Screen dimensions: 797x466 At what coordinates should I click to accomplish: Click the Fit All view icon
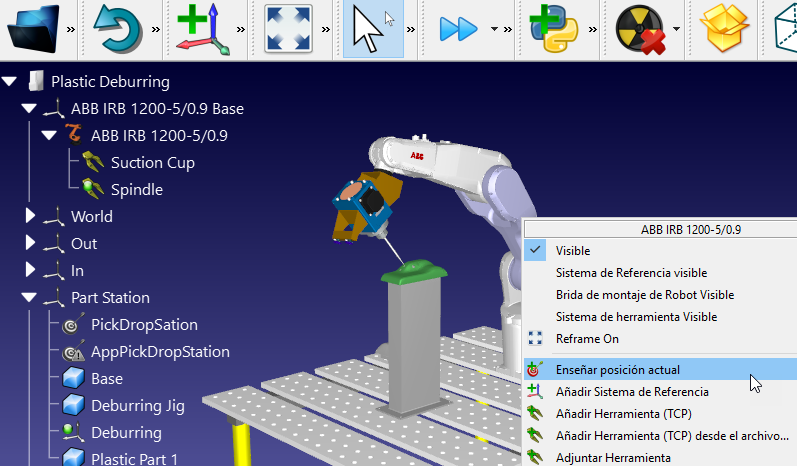tap(289, 27)
